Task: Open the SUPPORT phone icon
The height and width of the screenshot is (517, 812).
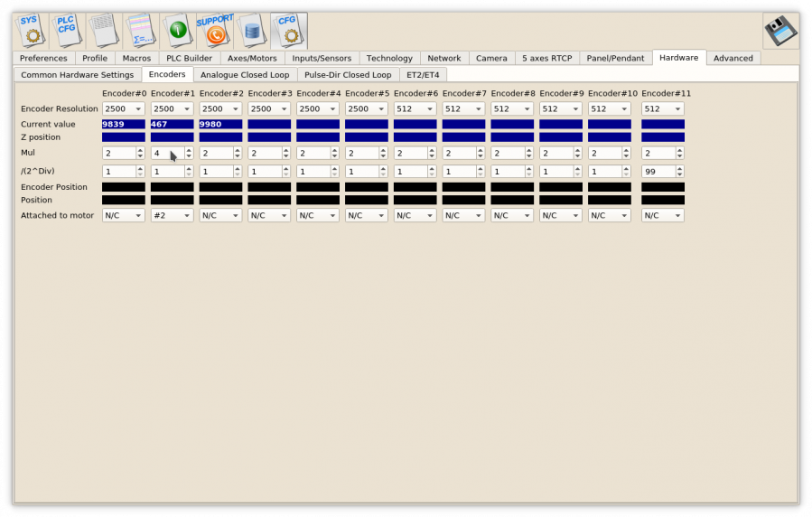Action: coord(214,30)
